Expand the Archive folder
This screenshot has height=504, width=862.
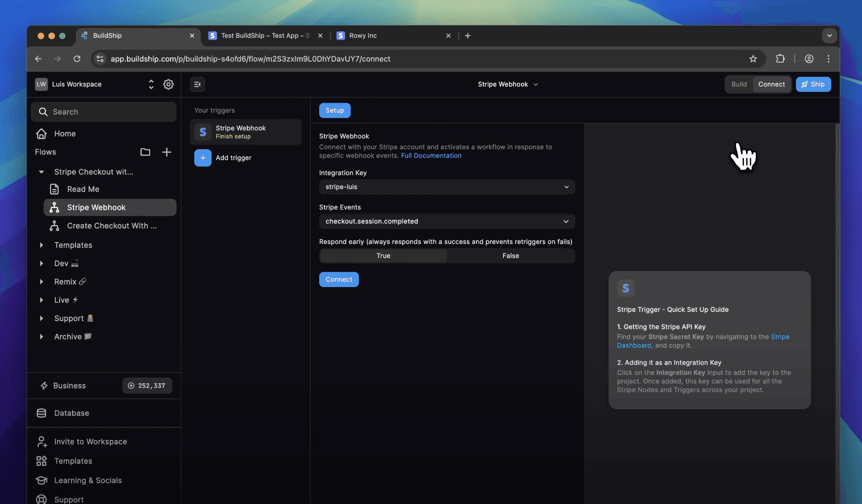(41, 337)
